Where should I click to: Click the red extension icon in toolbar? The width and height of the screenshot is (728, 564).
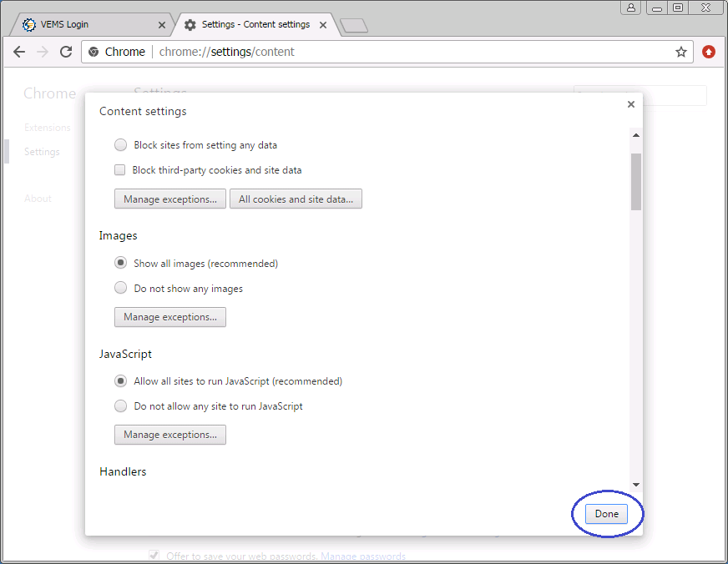709,52
